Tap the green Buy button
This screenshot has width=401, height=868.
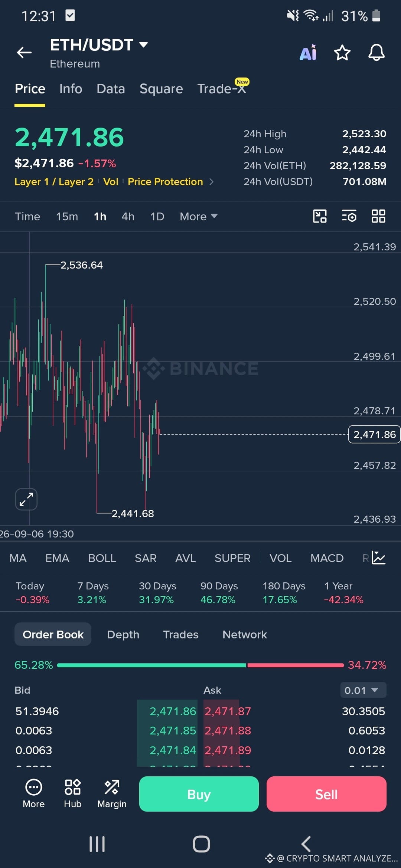coord(199,794)
